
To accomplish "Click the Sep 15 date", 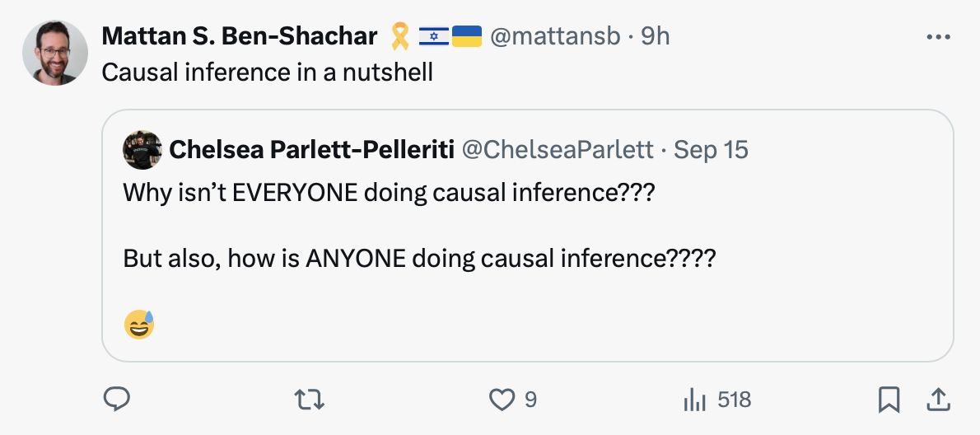I will click(x=711, y=149).
